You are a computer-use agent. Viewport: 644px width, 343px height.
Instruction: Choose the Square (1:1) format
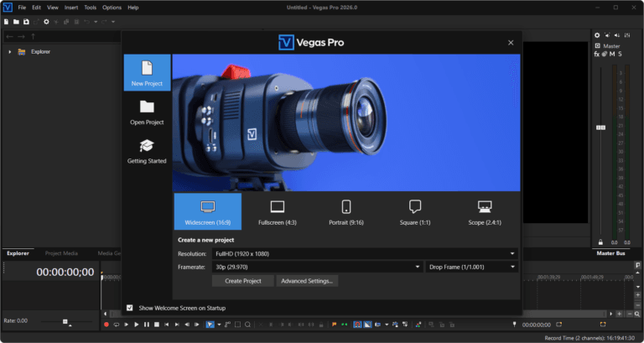point(415,212)
